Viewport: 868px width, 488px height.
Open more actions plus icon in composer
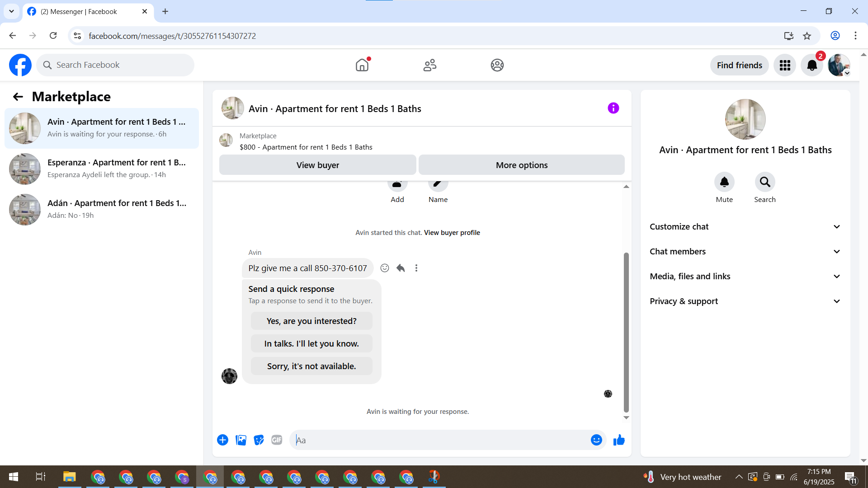click(x=222, y=440)
